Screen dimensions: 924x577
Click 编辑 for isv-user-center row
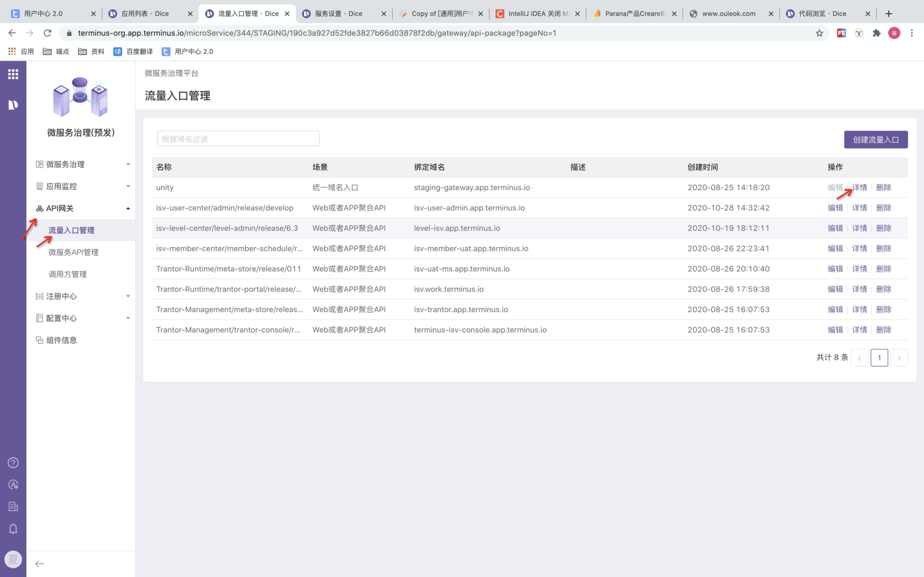click(x=835, y=208)
